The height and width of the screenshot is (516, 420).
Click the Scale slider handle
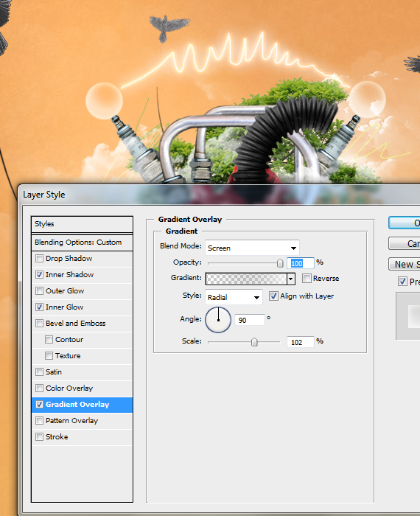pos(254,342)
